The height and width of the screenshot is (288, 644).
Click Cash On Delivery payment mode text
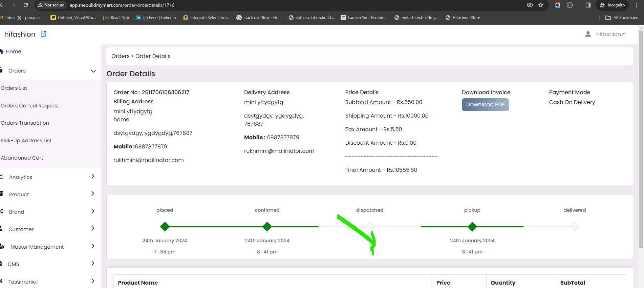572,102
